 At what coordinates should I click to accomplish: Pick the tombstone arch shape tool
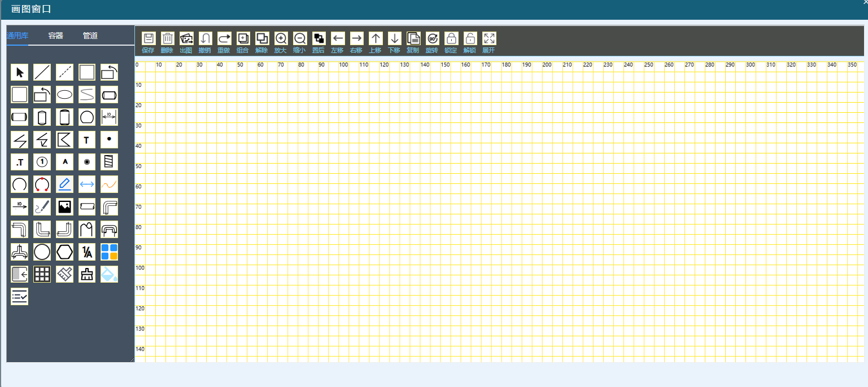pos(87,229)
